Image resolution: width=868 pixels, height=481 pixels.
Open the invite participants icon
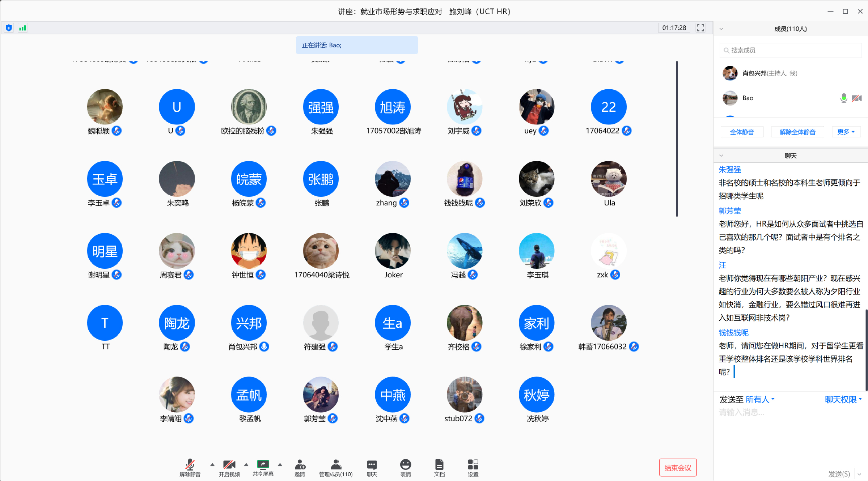(x=300, y=465)
